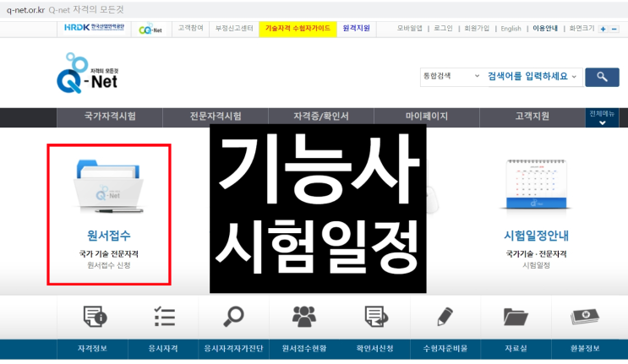Click the 원격지원 link

357,29
